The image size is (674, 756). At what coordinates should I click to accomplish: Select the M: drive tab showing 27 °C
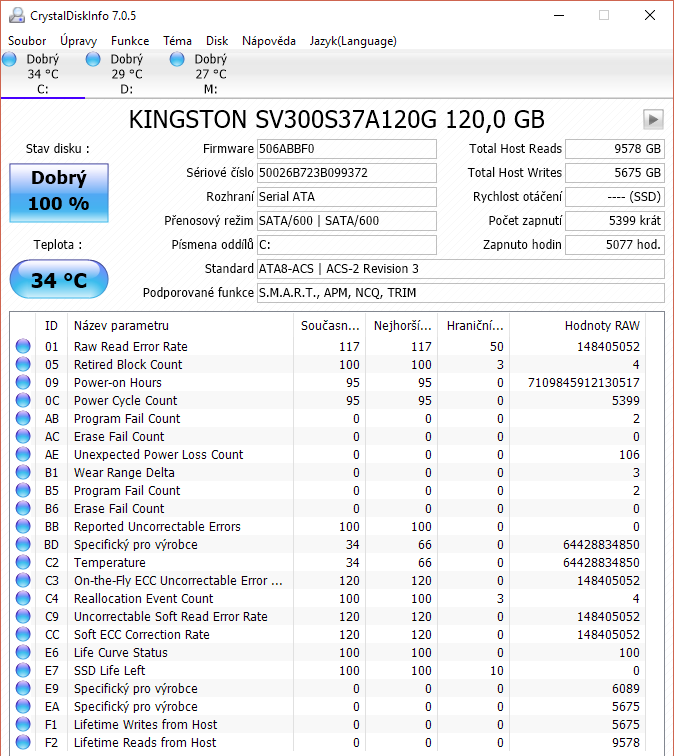click(211, 74)
